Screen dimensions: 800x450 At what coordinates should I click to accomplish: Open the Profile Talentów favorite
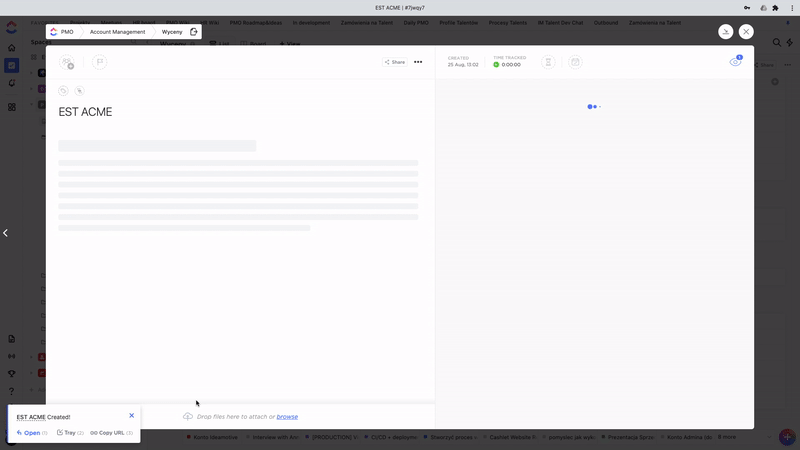(x=459, y=23)
